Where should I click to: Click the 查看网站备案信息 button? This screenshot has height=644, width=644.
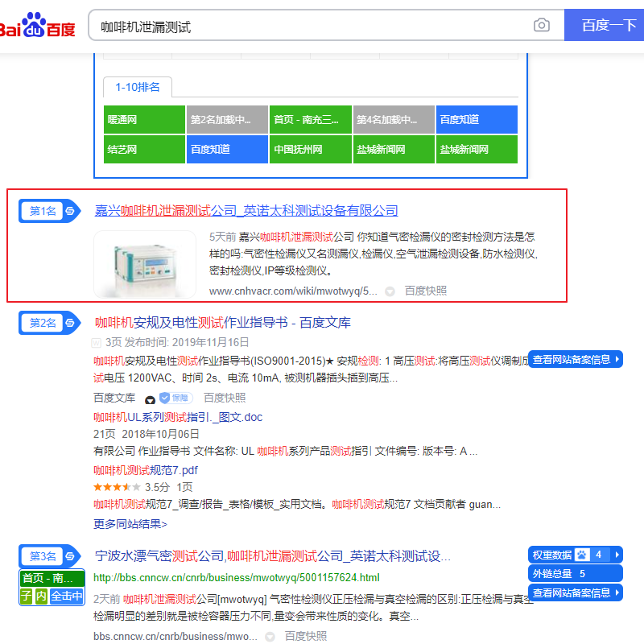[x=576, y=360]
